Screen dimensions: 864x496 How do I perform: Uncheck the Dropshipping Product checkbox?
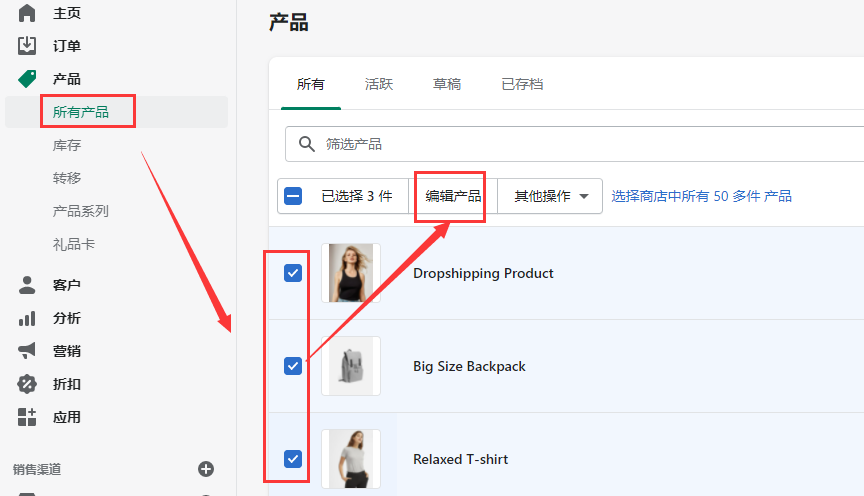(293, 273)
